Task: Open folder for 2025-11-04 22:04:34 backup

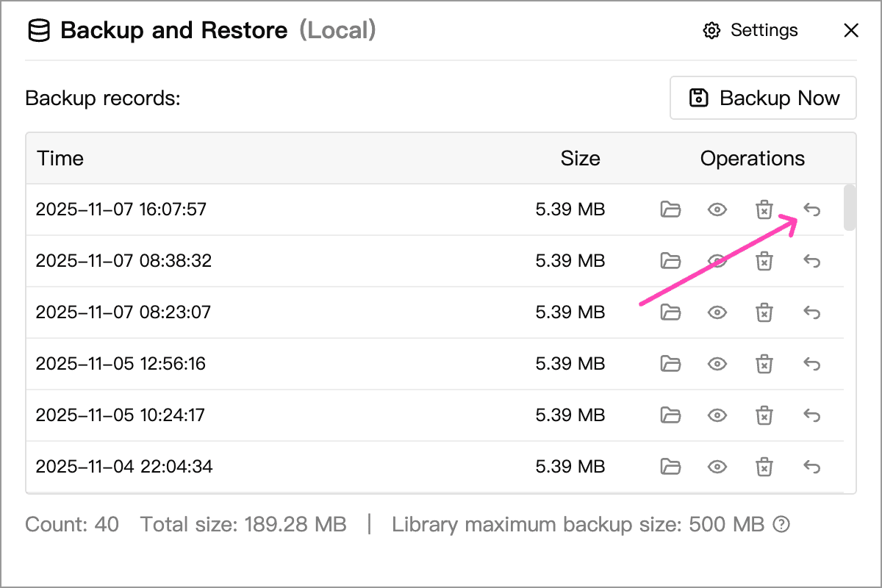Action: pyautogui.click(x=670, y=467)
